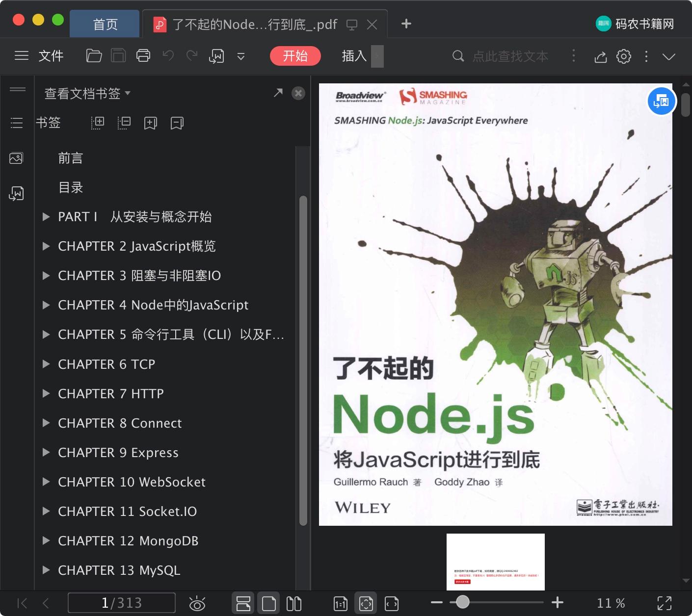Open the thumbnails sidebar icon
692x616 pixels.
point(16,158)
